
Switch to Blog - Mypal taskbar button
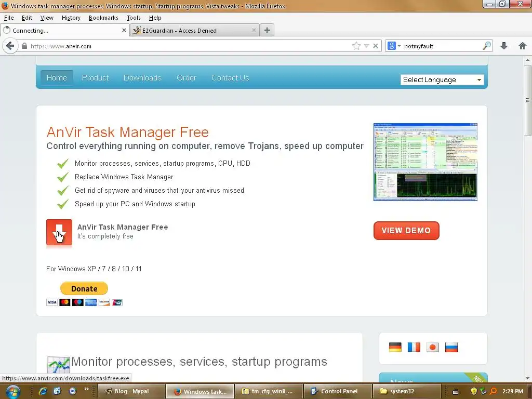click(131, 391)
